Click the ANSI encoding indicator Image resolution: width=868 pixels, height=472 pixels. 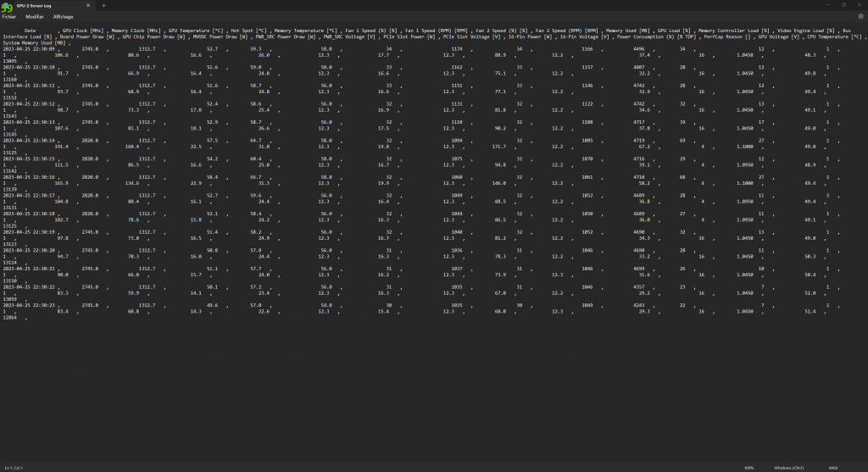tap(833, 468)
